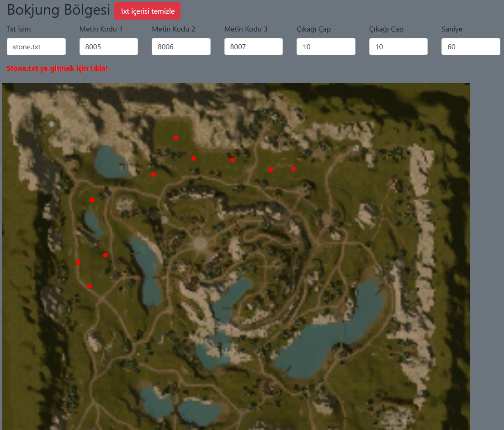Pick the bottommost red marker on map
The image size is (504, 430).
coord(90,286)
